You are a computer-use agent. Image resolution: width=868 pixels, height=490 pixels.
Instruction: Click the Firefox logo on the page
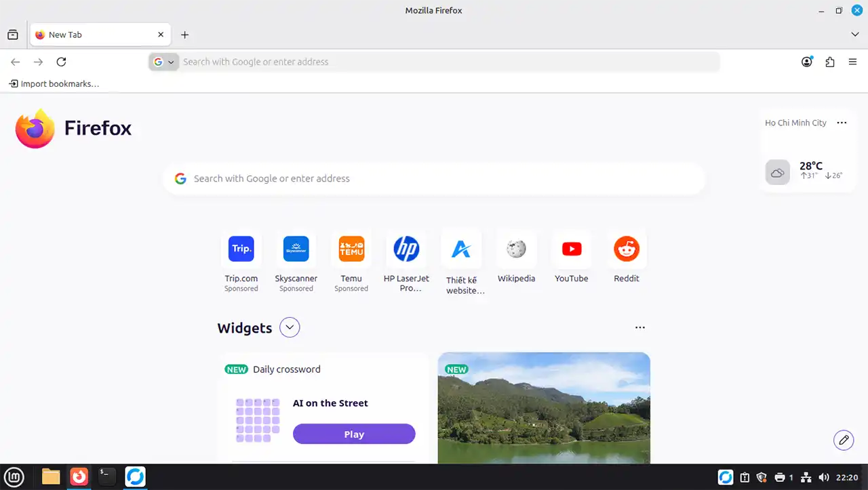pyautogui.click(x=74, y=128)
